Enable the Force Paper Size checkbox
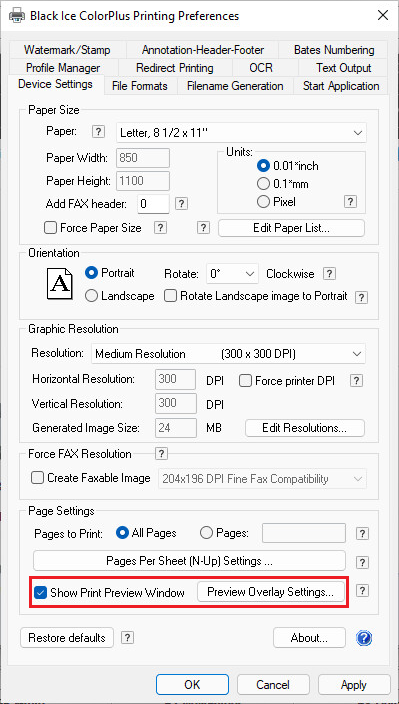Image resolution: width=399 pixels, height=704 pixels. click(x=50, y=228)
